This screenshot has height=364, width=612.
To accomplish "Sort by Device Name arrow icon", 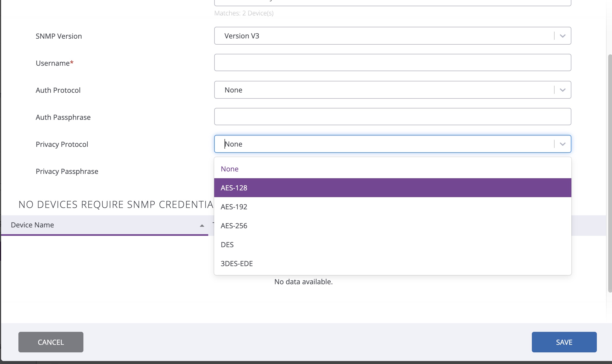I will pyautogui.click(x=202, y=226).
